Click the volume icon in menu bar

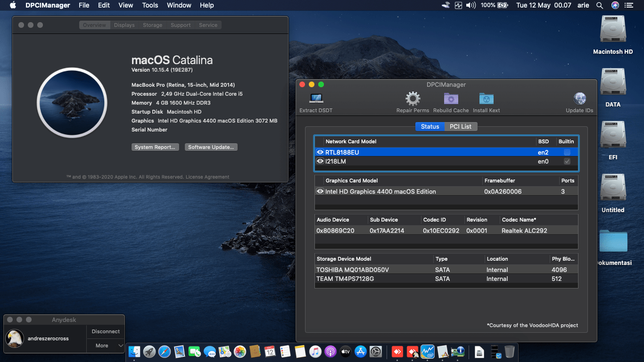click(471, 5)
